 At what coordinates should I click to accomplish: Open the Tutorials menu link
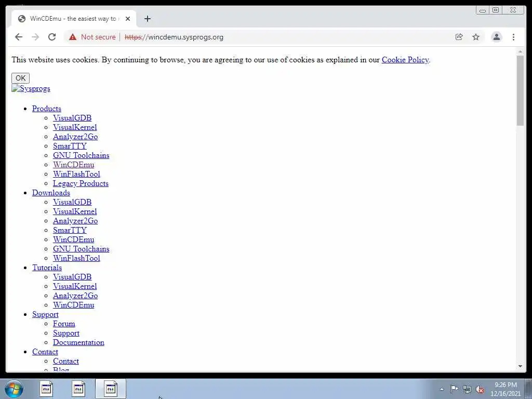pyautogui.click(x=47, y=268)
